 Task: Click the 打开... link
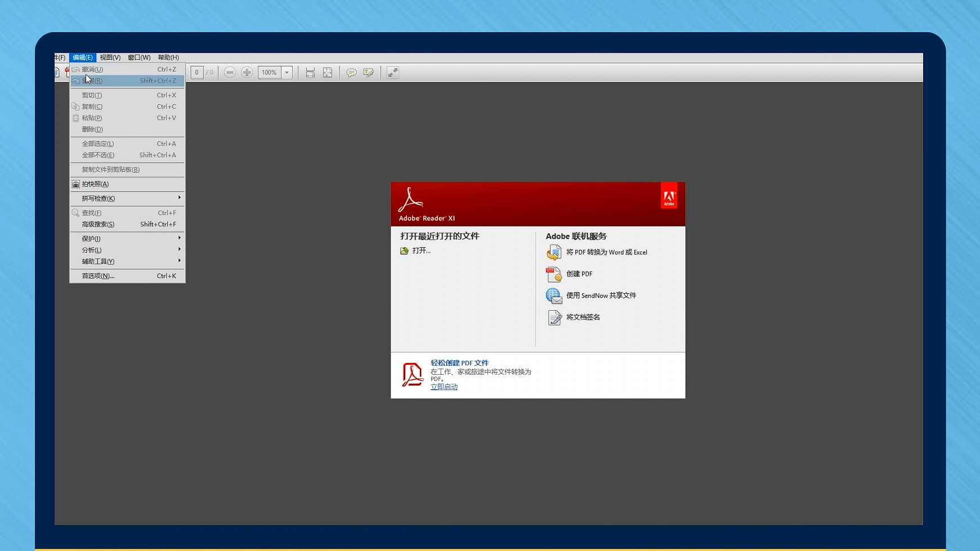421,251
